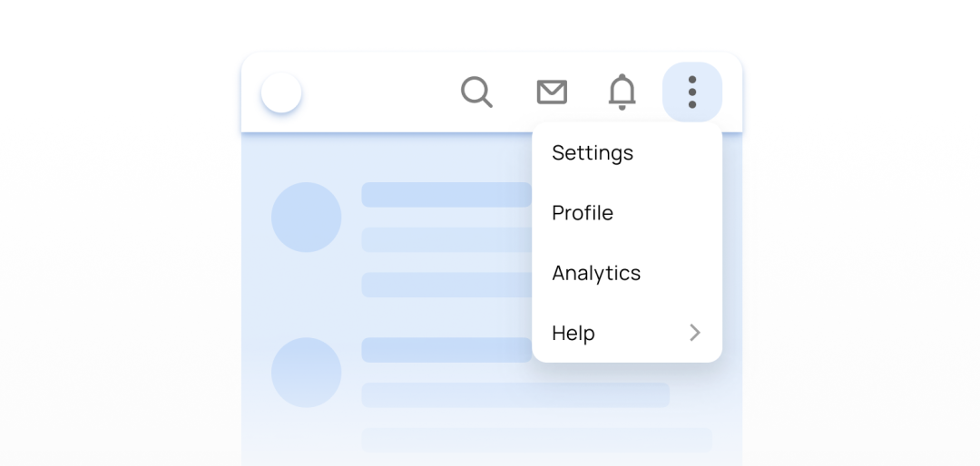Choose Profile in the overflow menu
The image size is (980, 466).
[583, 213]
